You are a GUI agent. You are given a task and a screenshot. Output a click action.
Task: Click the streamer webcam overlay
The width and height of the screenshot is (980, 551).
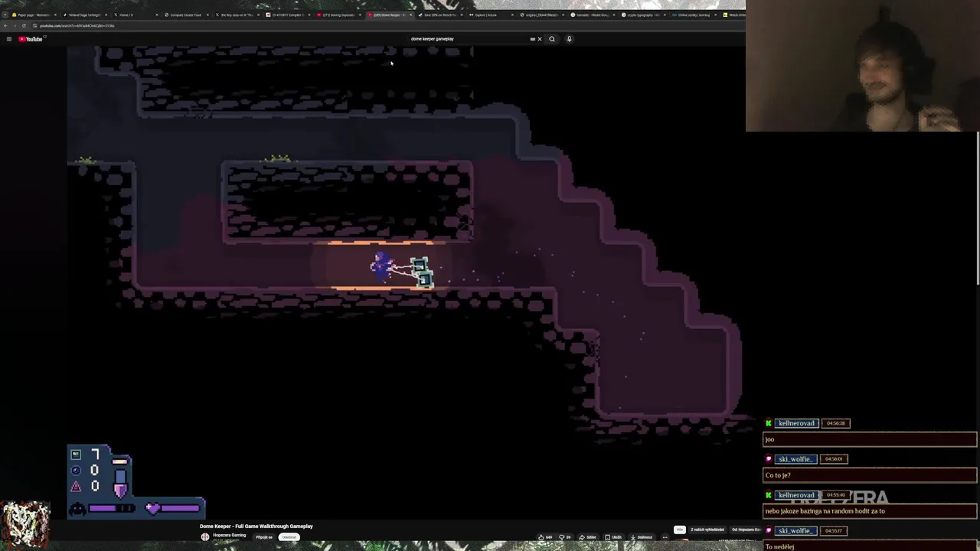click(x=863, y=66)
